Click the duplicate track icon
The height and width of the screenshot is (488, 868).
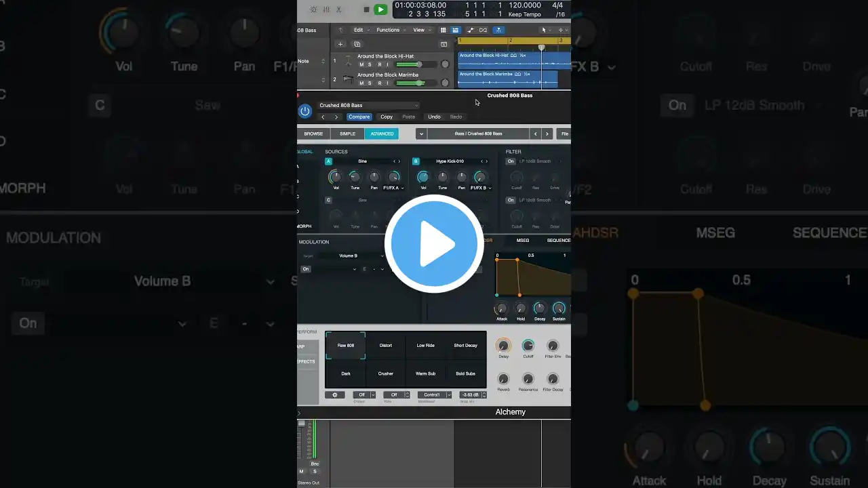click(x=357, y=44)
